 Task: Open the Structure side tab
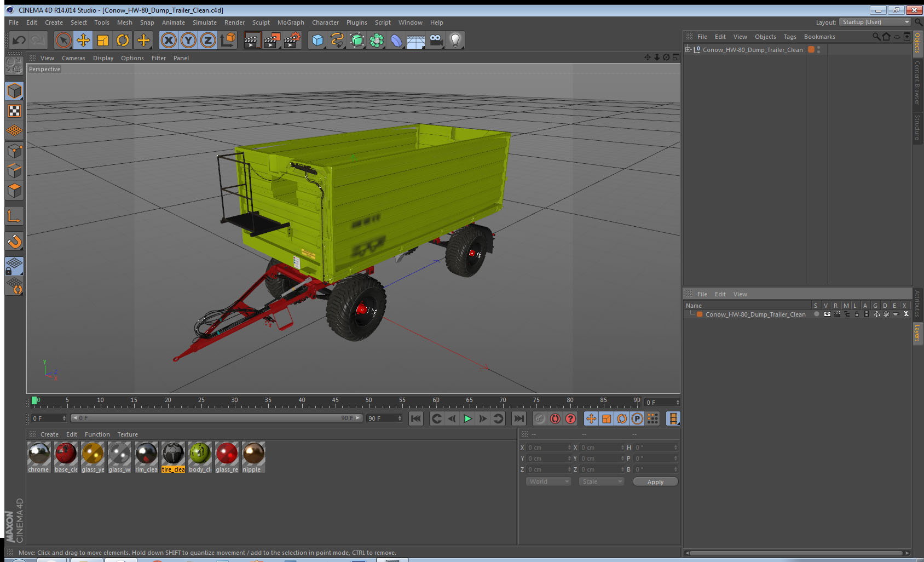(917, 127)
